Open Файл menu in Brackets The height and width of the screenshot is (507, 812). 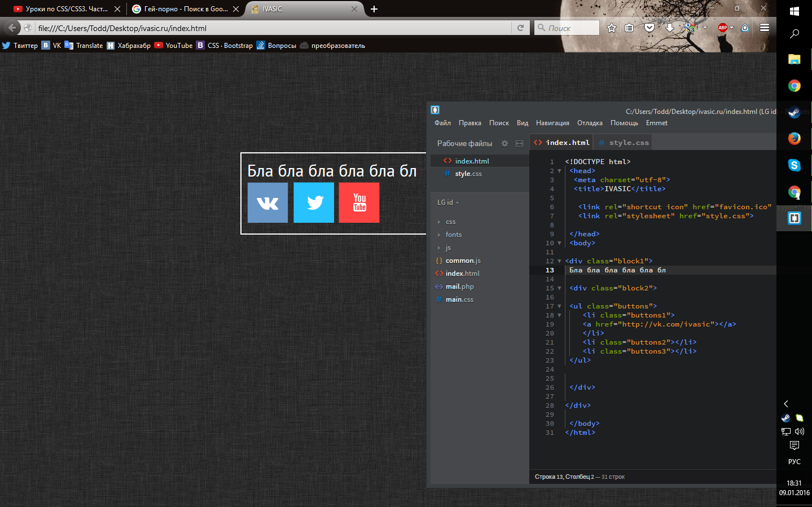coord(442,123)
